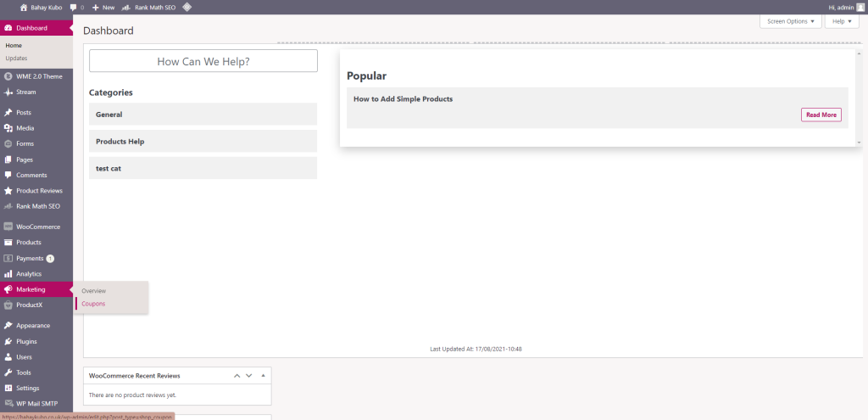Click the comments bubble icon in admin bar
Viewport: 868px width, 420px height.
[x=74, y=7]
